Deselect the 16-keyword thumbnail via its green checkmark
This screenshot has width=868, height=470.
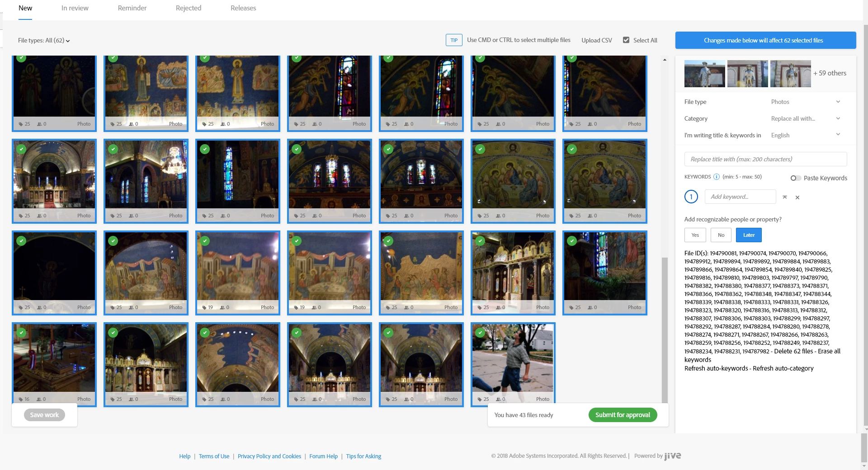pyautogui.click(x=21, y=333)
